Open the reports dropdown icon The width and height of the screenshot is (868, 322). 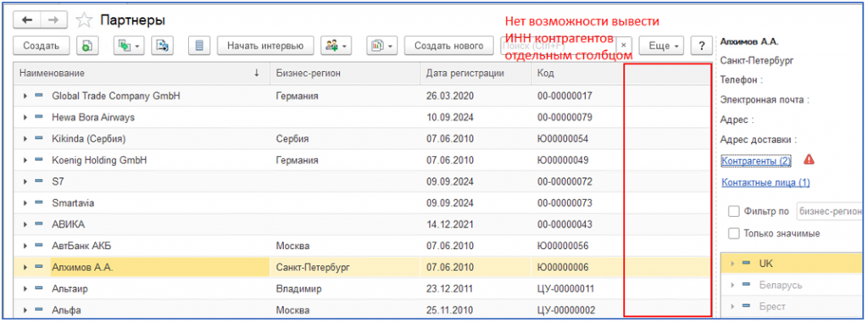tap(382, 46)
